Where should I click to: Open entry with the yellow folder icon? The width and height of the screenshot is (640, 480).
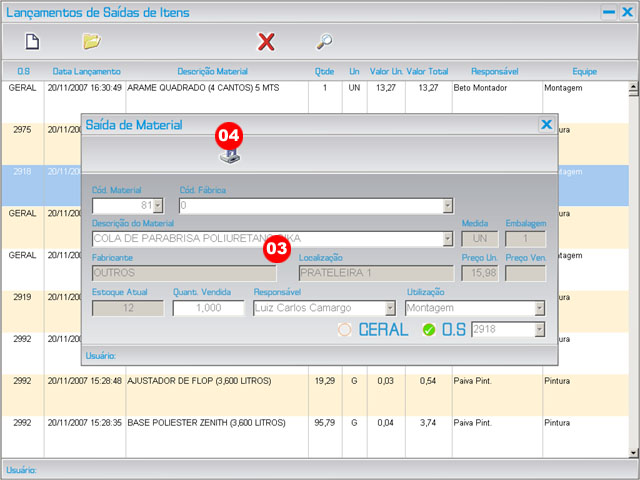click(92, 42)
